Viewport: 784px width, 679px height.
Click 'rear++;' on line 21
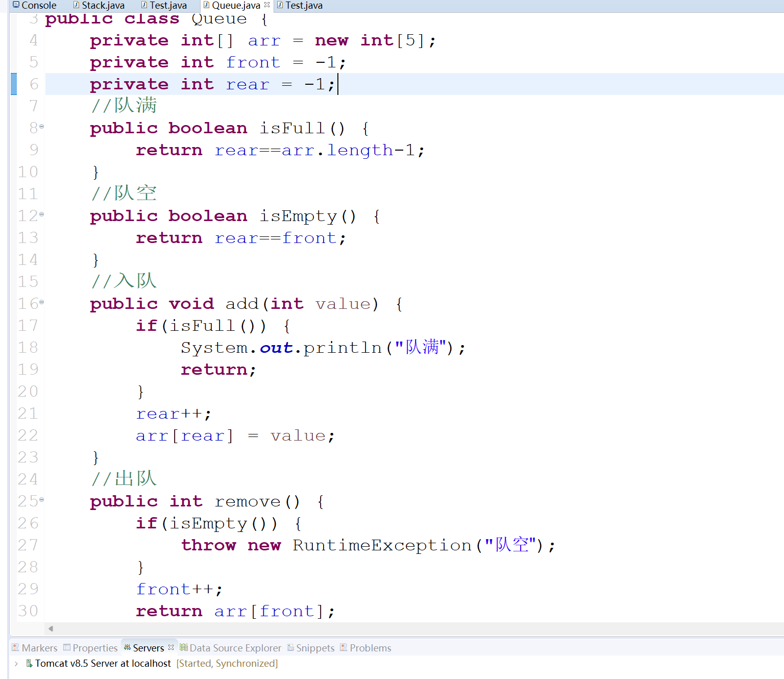[x=174, y=414]
